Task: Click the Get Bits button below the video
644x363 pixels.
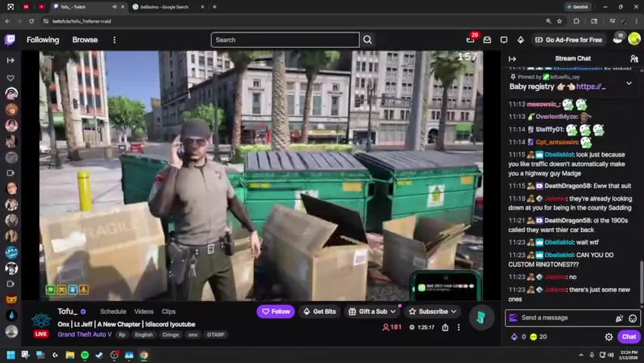Action: [319, 312]
